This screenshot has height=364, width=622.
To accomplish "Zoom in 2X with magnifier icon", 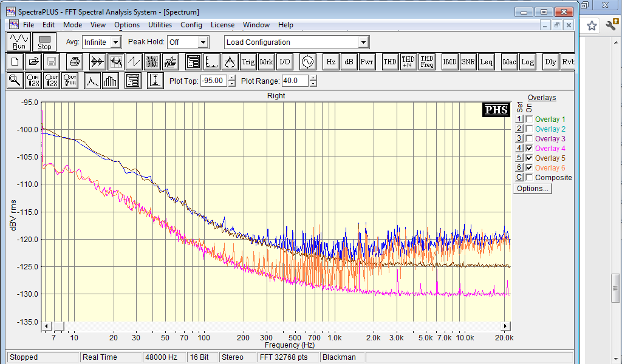I will pos(34,80).
